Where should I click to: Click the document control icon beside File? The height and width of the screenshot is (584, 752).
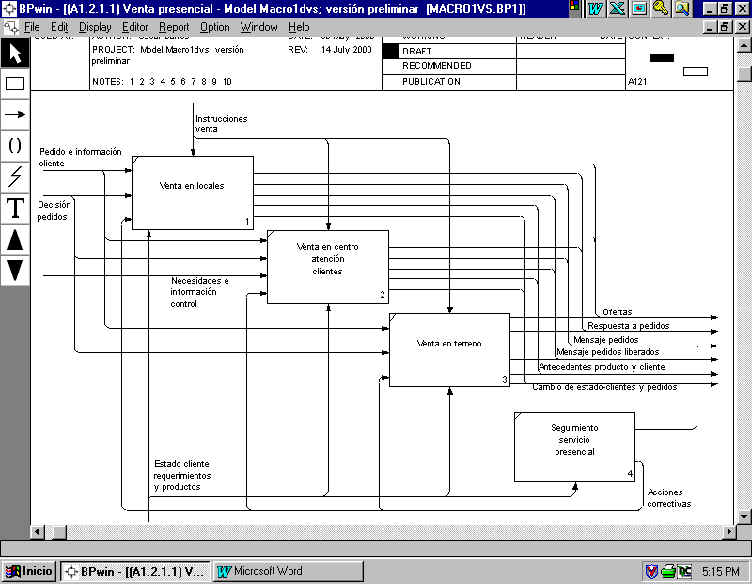coord(11,27)
